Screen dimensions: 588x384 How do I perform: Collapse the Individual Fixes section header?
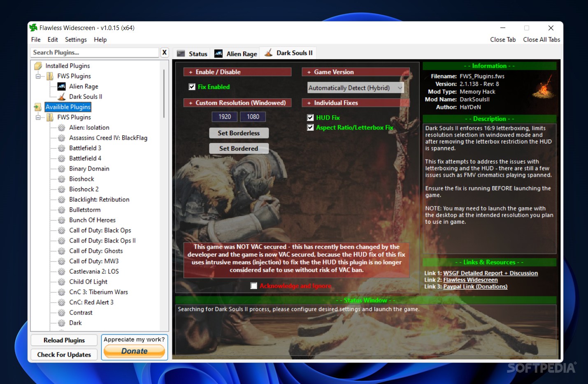(x=356, y=103)
